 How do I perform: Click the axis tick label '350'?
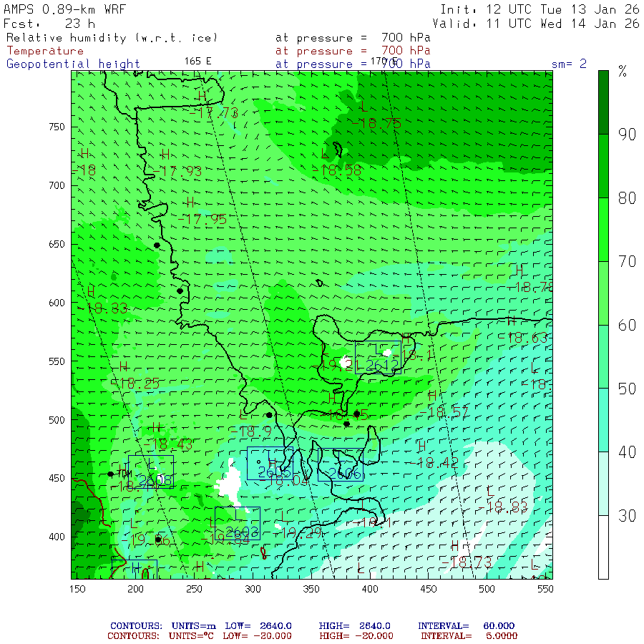pyautogui.click(x=311, y=589)
